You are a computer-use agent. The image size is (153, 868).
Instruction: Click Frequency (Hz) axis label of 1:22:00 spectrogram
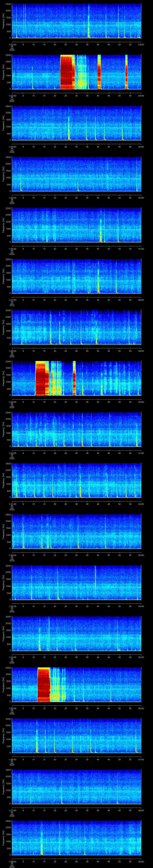tap(3, 21)
